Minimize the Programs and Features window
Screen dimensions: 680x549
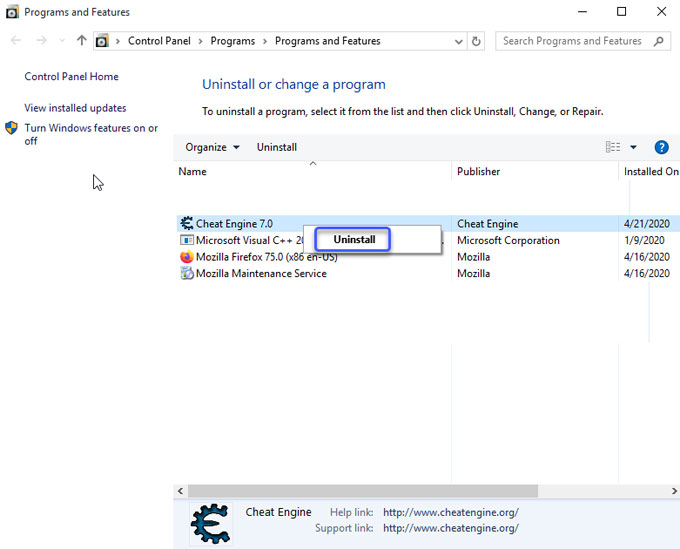(582, 12)
